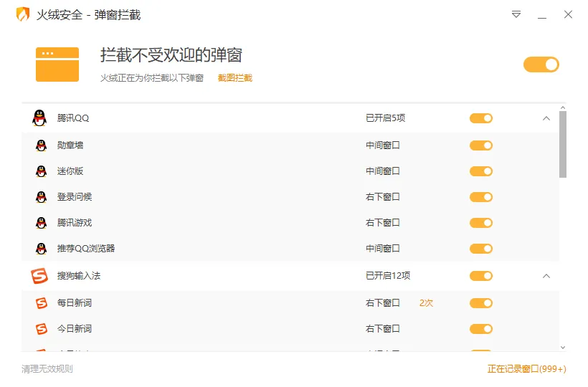Click the QQ icon beside 迷你版

coord(42,171)
